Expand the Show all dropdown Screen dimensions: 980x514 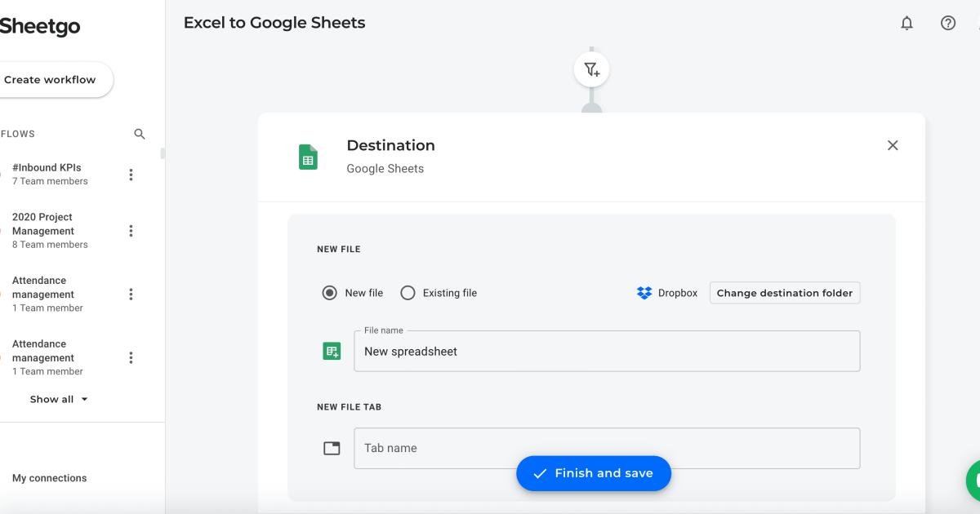pyautogui.click(x=59, y=399)
